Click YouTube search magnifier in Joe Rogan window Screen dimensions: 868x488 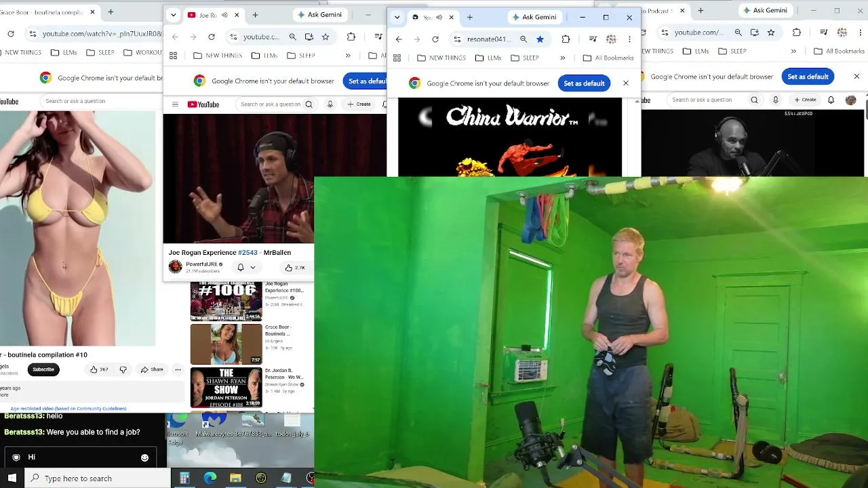tap(309, 104)
